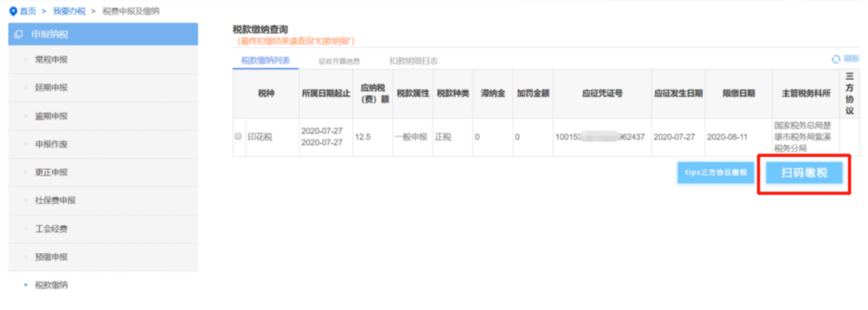Tick the checkbox for the 印花税 row
The height and width of the screenshot is (310, 868).
point(238,137)
